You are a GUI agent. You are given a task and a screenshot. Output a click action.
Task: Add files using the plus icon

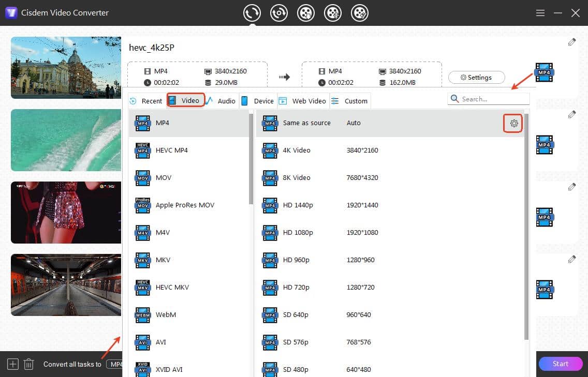[x=12, y=364]
